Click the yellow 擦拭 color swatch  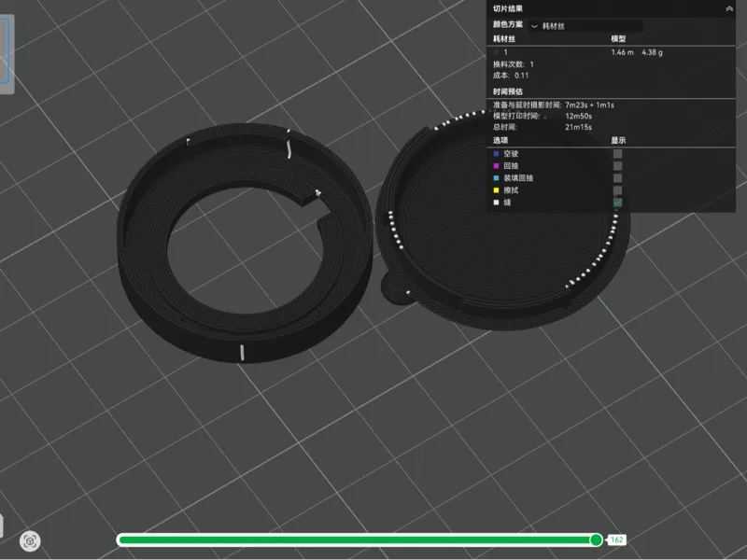click(x=496, y=190)
